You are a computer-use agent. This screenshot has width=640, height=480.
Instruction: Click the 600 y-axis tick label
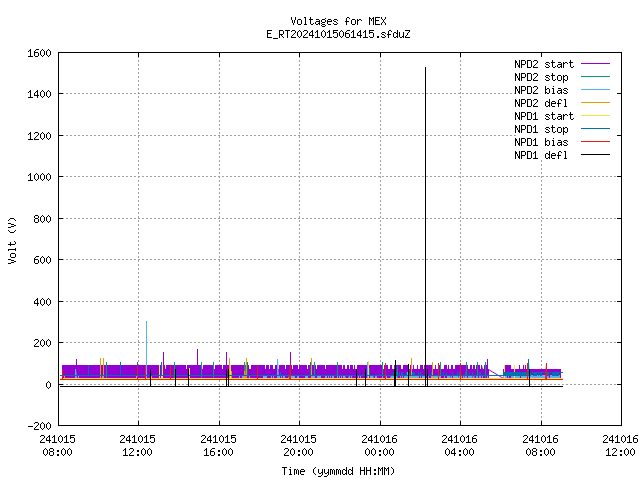pyautogui.click(x=42, y=260)
